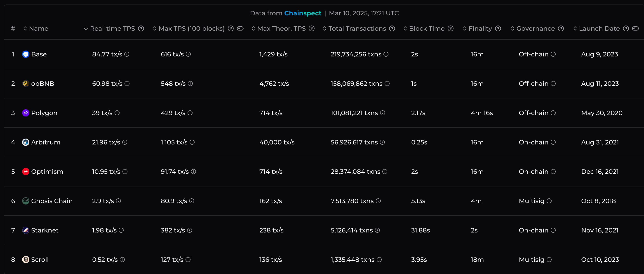
Task: Click Max Theor. TPS help icon
Action: pyautogui.click(x=312, y=28)
